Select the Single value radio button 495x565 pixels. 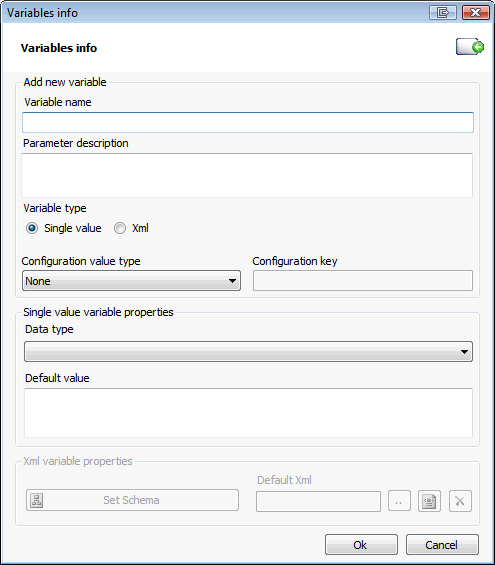coord(32,228)
